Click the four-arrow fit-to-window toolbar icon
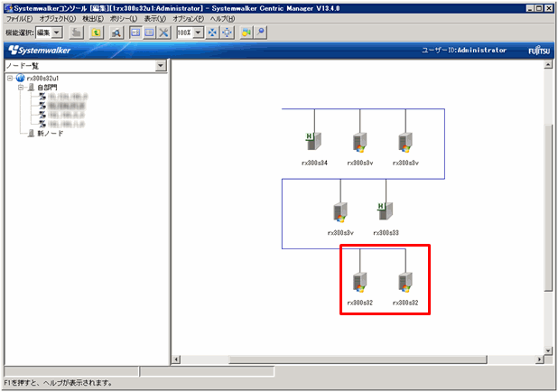Screen dimensions: 558x392 click(212, 33)
